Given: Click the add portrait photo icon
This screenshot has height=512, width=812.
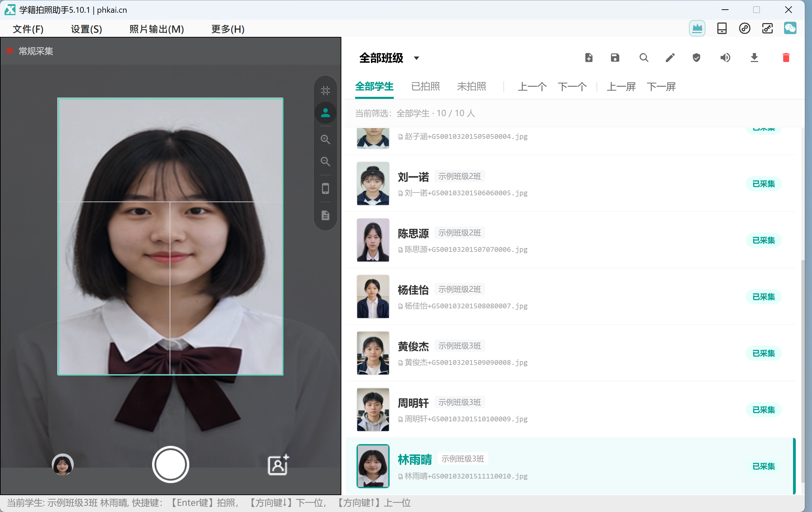Looking at the screenshot, I should click(278, 465).
